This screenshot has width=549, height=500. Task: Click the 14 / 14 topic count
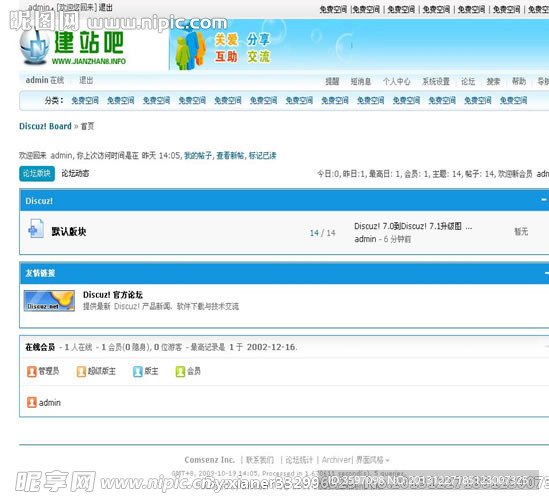click(322, 233)
